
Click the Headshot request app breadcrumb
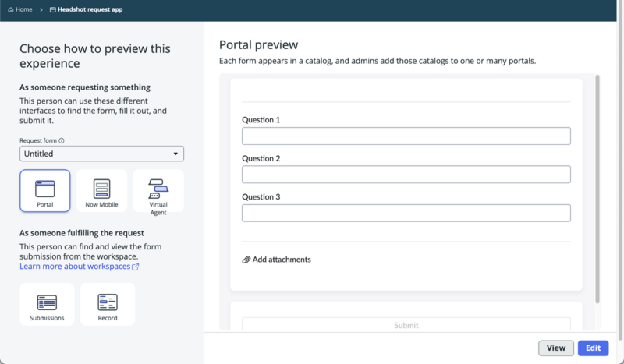click(x=87, y=9)
